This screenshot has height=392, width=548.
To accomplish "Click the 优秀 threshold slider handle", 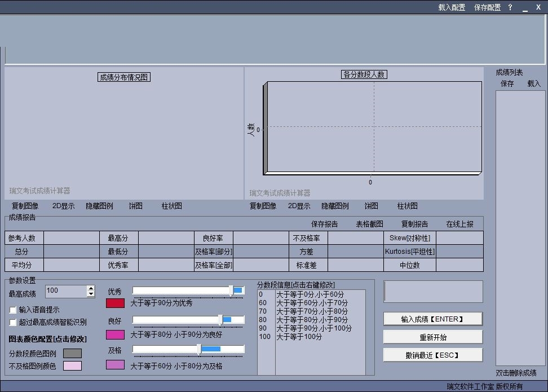I will (231, 290).
